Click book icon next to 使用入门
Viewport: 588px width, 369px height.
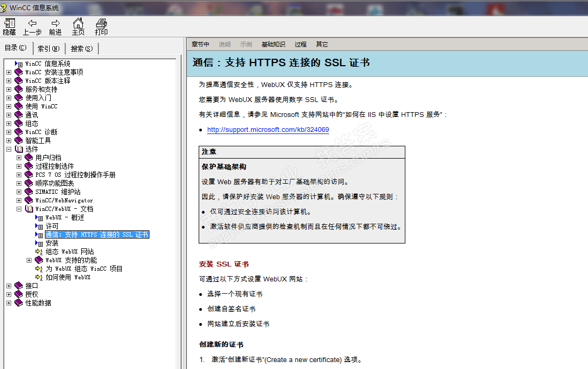point(19,98)
